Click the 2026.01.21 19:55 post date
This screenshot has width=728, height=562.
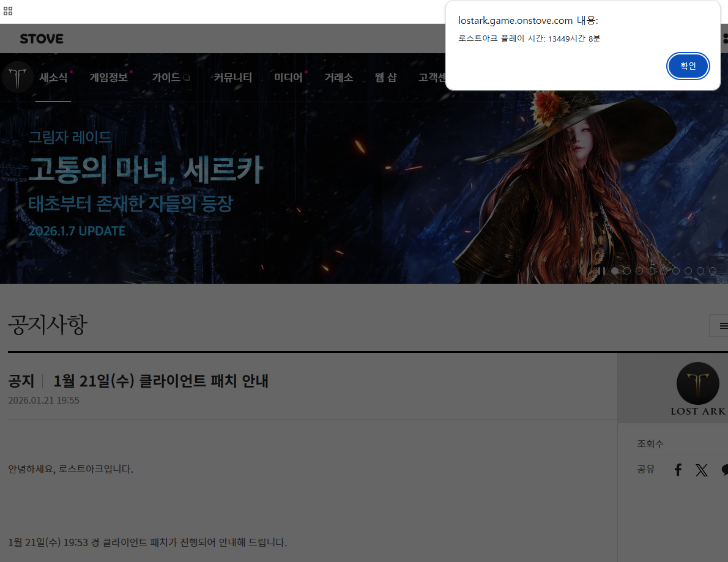coord(43,401)
